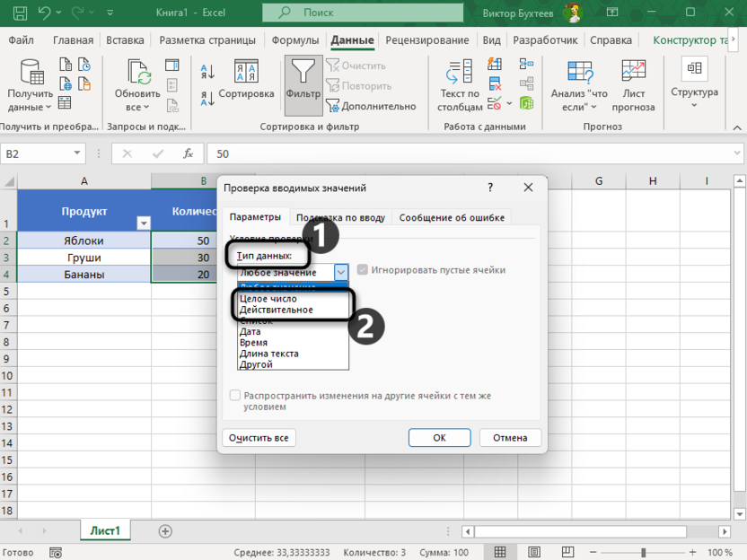Viewport: 747px width, 560px height.
Task: Click the dialog help question mark
Action: [490, 188]
